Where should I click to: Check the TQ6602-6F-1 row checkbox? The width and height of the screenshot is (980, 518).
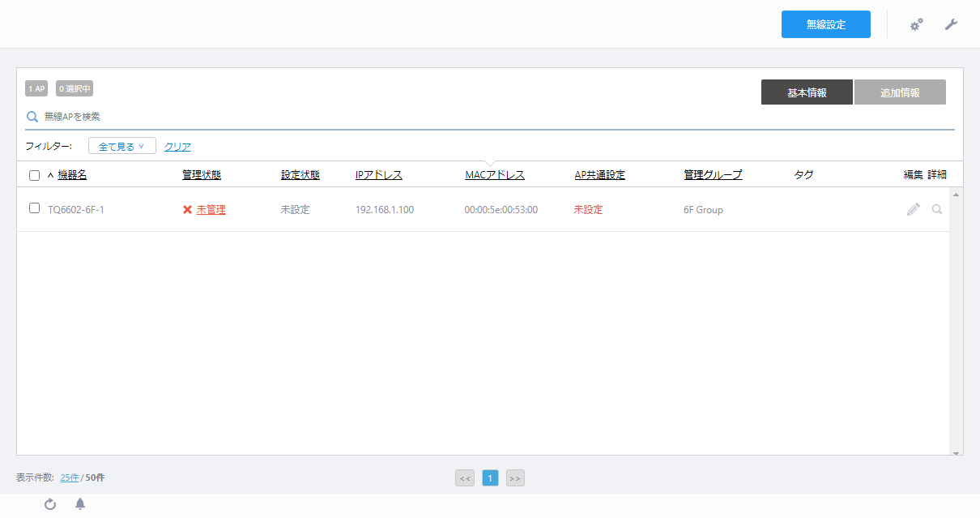34,208
